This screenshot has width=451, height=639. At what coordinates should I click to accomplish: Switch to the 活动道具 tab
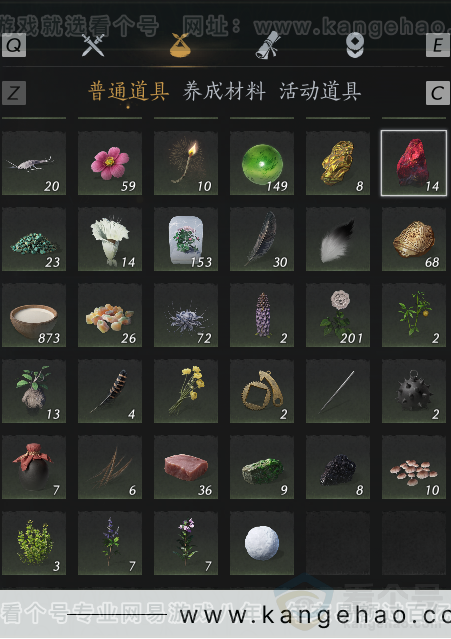point(320,91)
